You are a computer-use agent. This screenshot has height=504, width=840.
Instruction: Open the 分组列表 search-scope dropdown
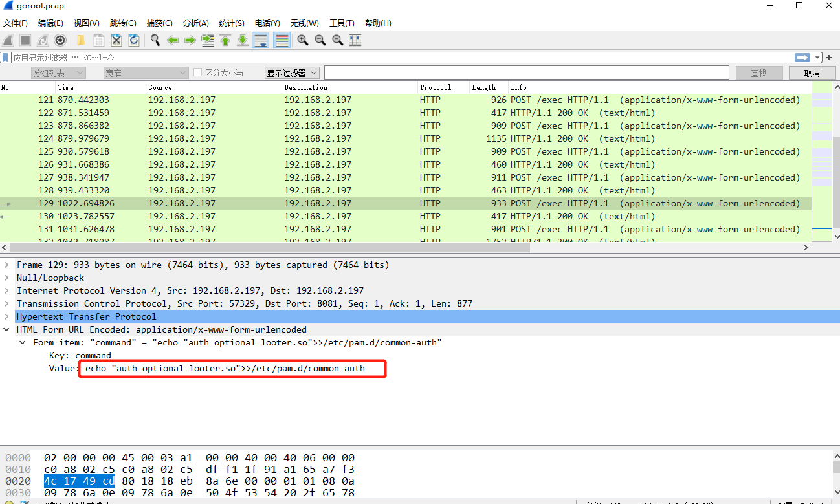coord(58,73)
